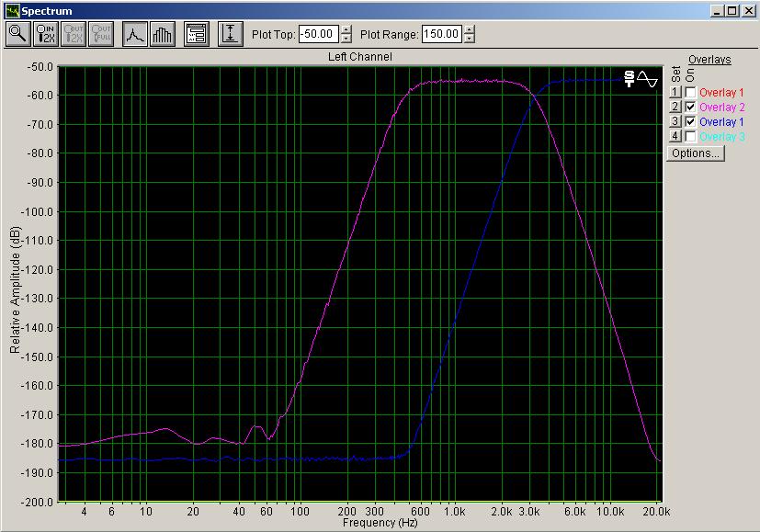Image resolution: width=760 pixels, height=532 pixels.
Task: Click the Overlays heading label
Action: coord(709,60)
